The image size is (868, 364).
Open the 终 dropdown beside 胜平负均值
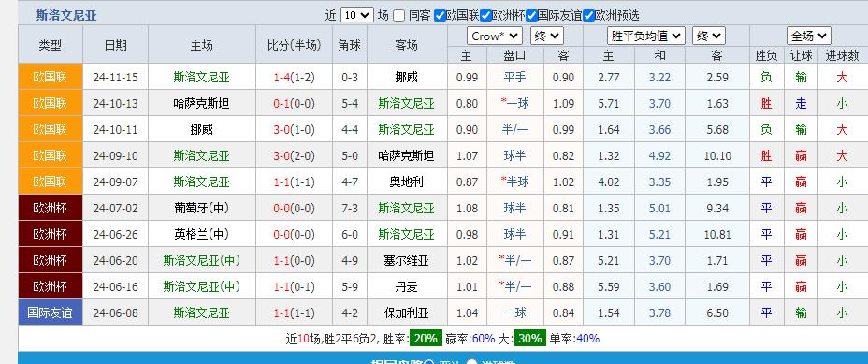(x=709, y=36)
